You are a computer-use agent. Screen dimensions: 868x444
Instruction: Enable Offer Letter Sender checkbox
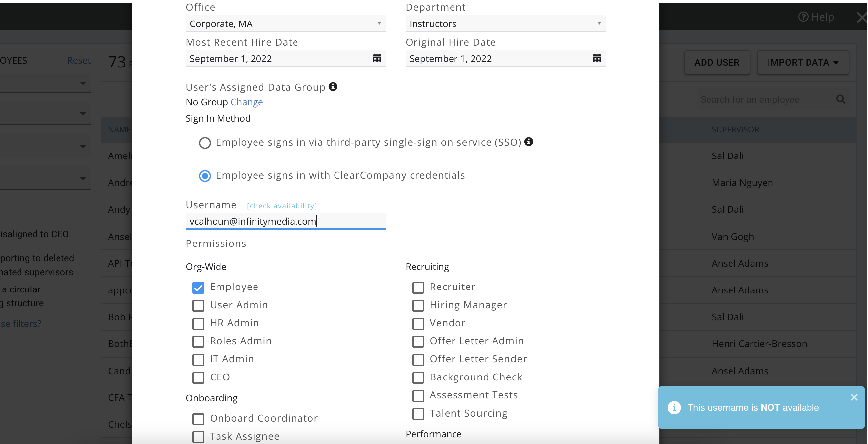pos(418,360)
